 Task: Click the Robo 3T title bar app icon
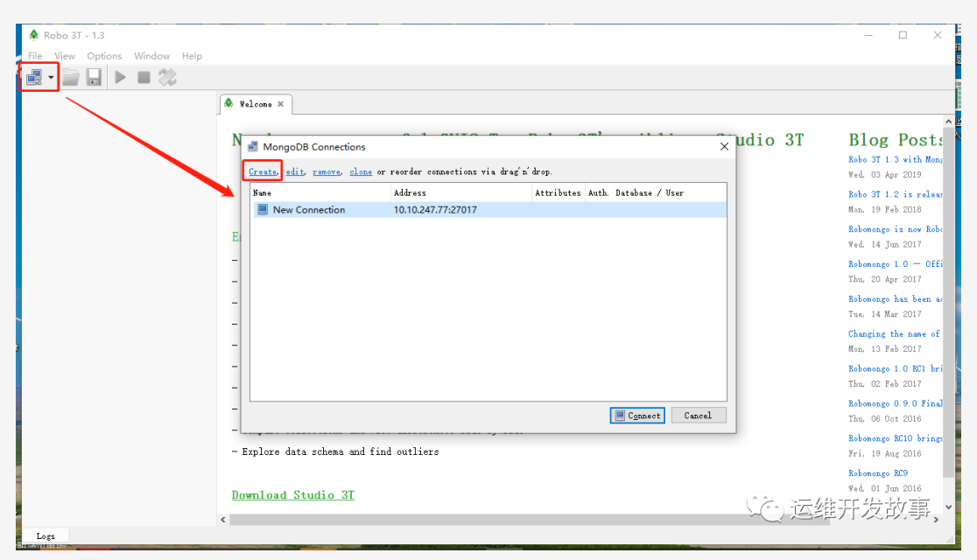(33, 35)
